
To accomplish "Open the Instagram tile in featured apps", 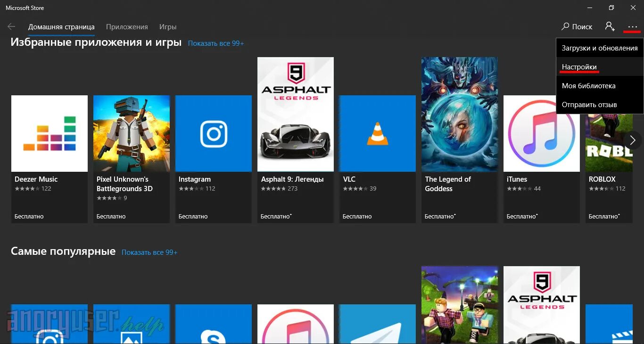I will tap(214, 159).
